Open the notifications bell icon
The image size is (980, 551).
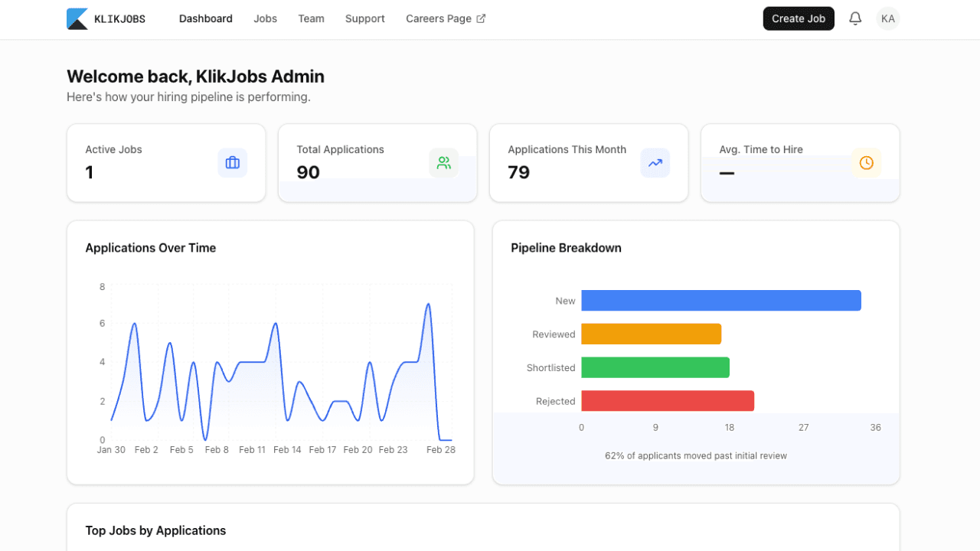pos(855,18)
